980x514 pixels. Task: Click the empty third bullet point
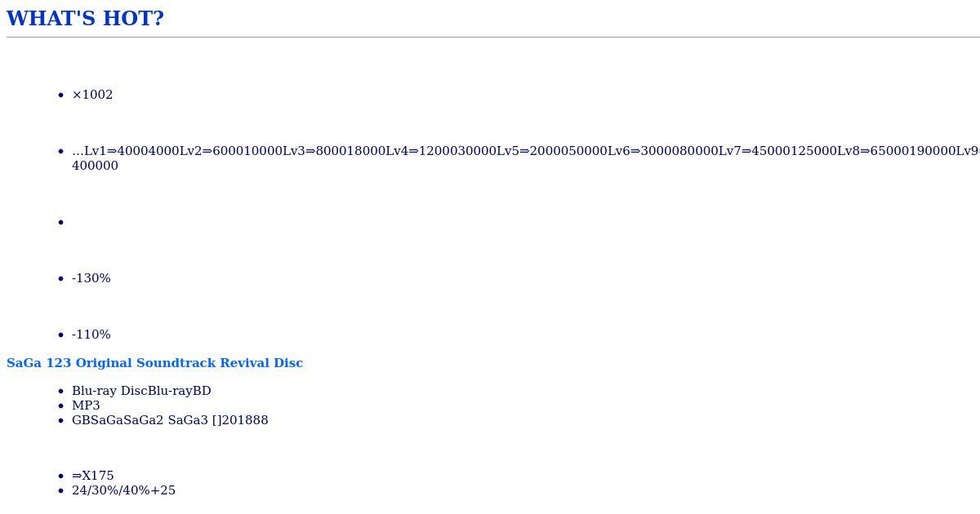pyautogui.click(x=61, y=222)
